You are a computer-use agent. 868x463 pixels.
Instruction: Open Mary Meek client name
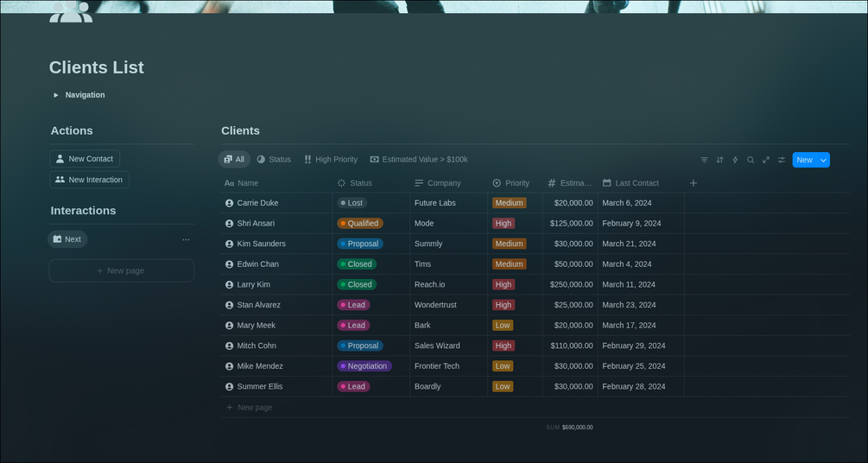click(x=257, y=326)
